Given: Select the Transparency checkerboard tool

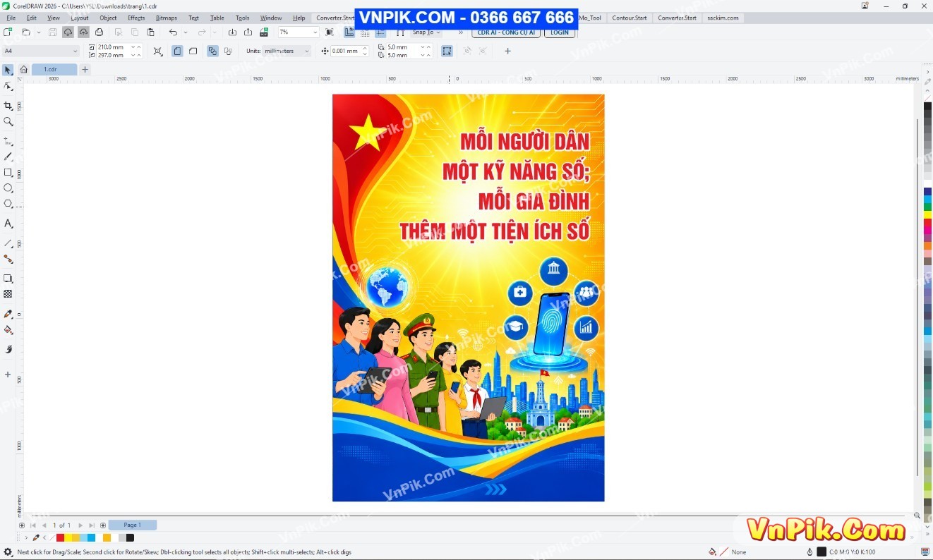Looking at the screenshot, I should tap(8, 294).
